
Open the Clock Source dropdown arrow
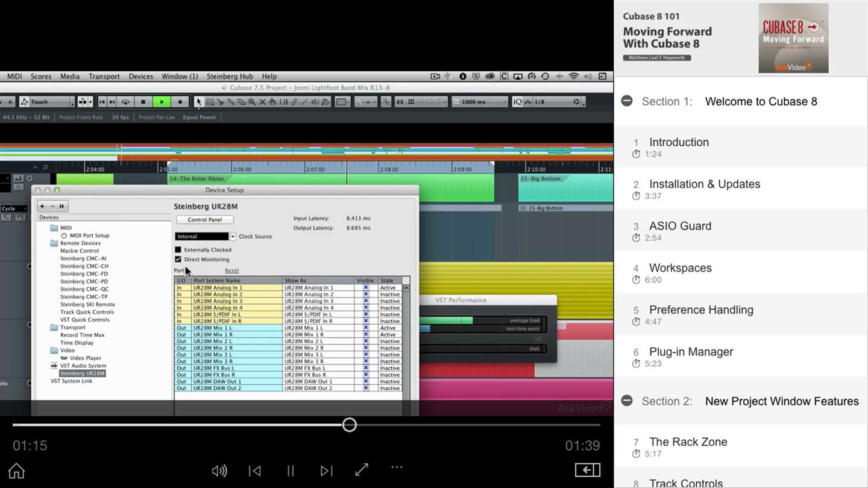tap(233, 236)
